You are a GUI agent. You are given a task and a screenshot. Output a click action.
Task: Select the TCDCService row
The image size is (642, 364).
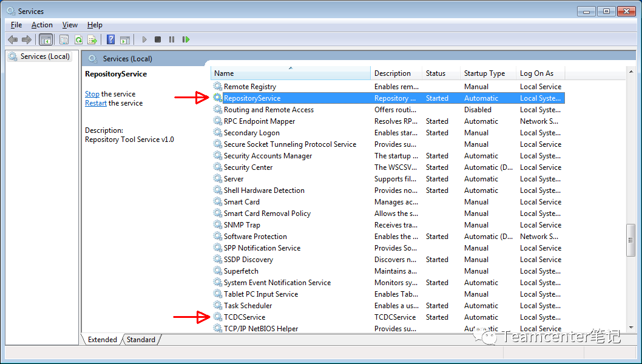pyautogui.click(x=245, y=317)
